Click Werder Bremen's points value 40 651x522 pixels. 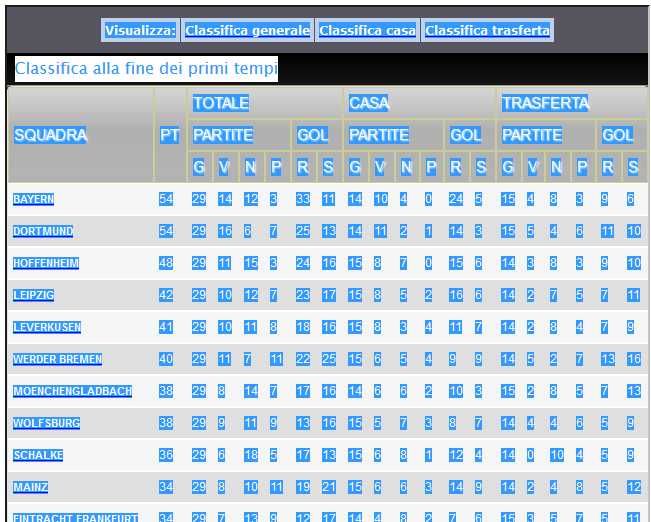click(x=166, y=359)
